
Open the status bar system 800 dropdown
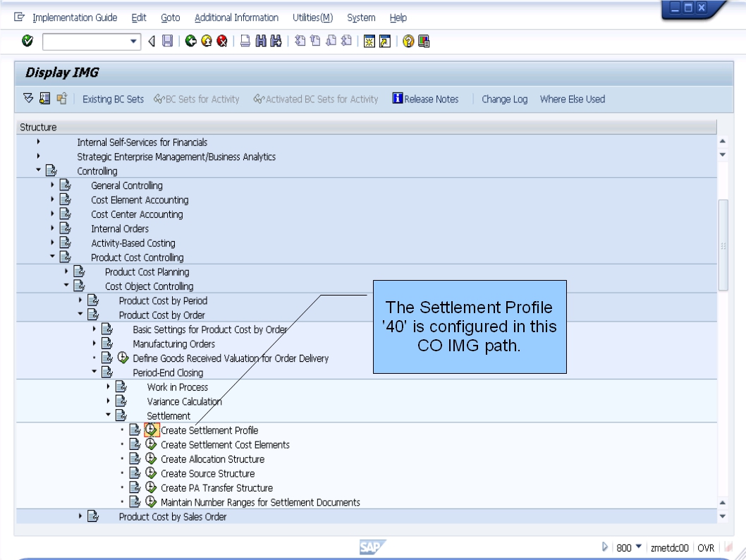pyautogui.click(x=639, y=547)
